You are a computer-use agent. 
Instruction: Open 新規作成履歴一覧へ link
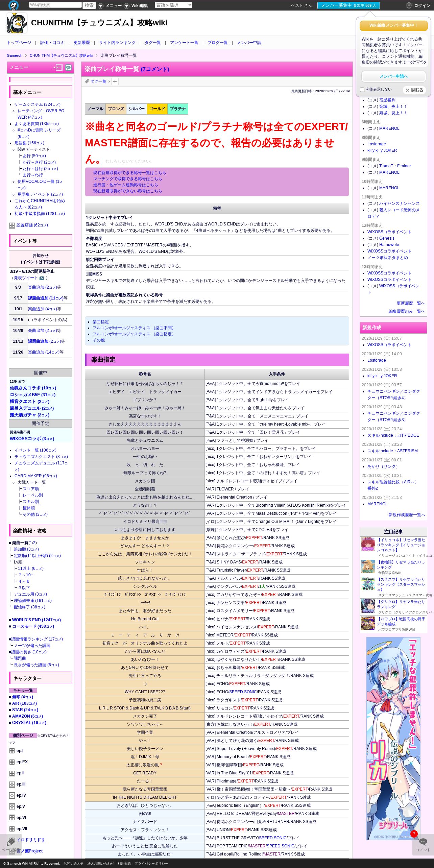coord(407,515)
